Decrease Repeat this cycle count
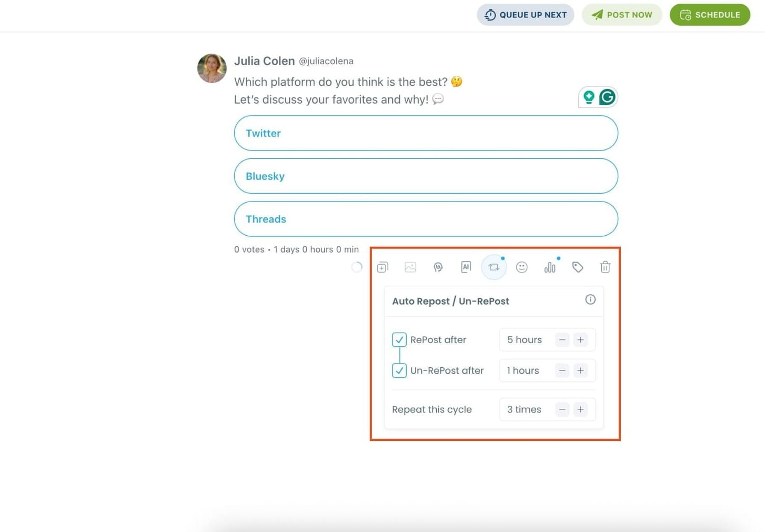The width and height of the screenshot is (765, 532). point(562,409)
